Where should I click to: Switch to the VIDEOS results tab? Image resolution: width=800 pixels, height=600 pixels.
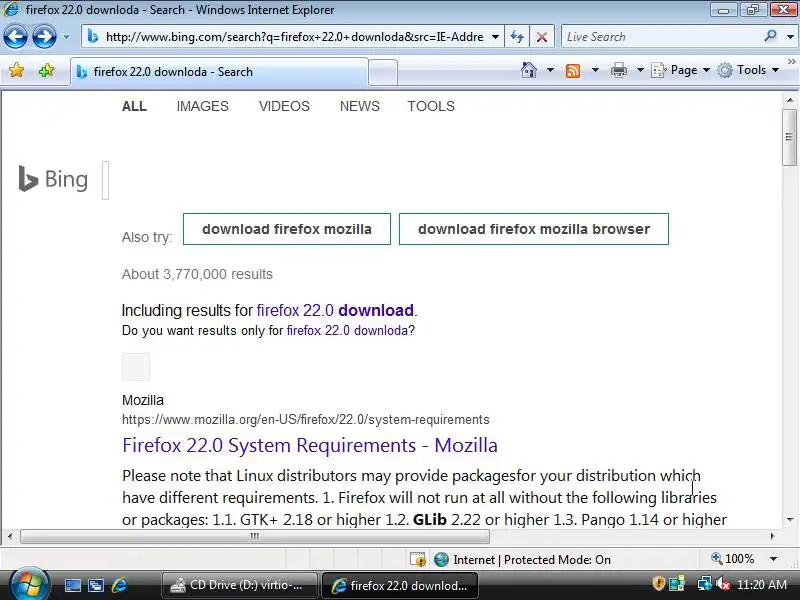[x=284, y=106]
